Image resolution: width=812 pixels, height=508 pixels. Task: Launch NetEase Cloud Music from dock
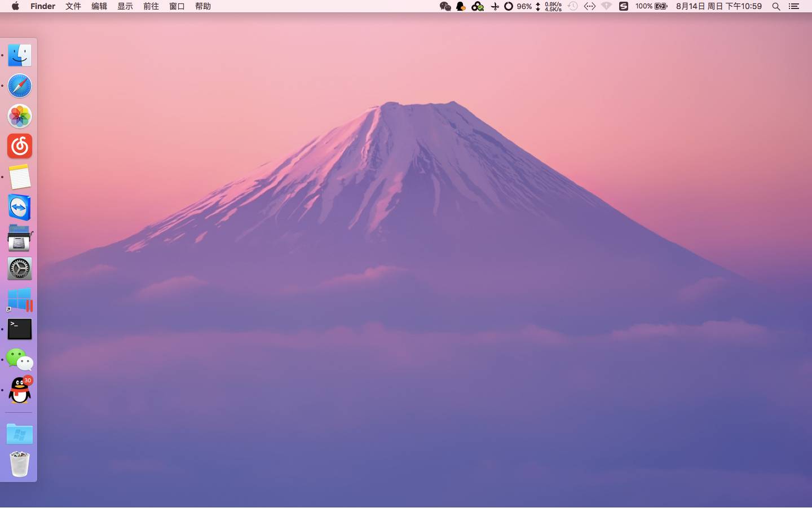(x=20, y=147)
